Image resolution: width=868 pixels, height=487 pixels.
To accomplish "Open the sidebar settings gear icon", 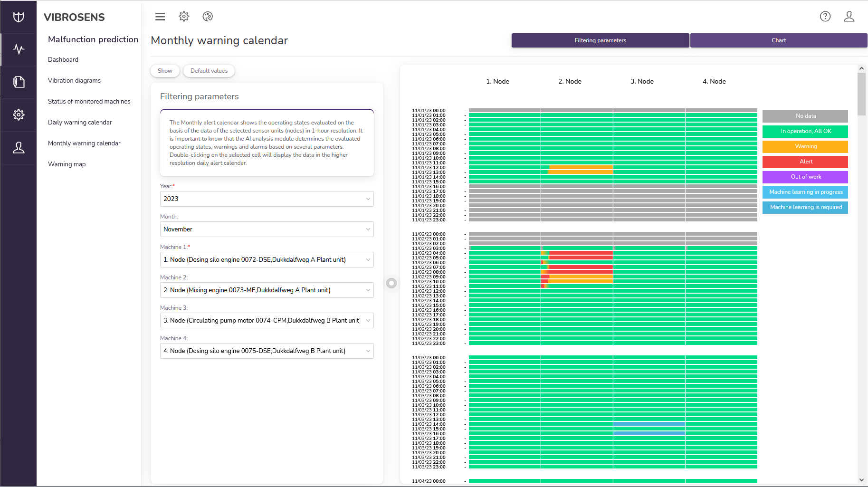I will (x=19, y=115).
